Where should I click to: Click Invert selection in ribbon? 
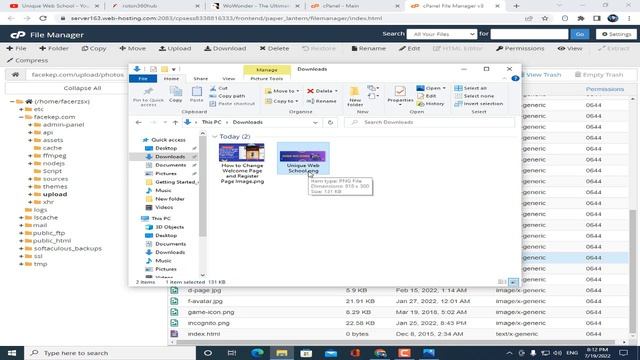tap(478, 104)
